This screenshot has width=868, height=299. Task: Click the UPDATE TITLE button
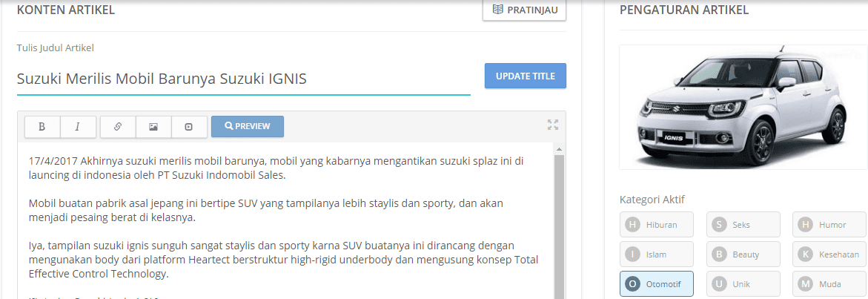526,76
